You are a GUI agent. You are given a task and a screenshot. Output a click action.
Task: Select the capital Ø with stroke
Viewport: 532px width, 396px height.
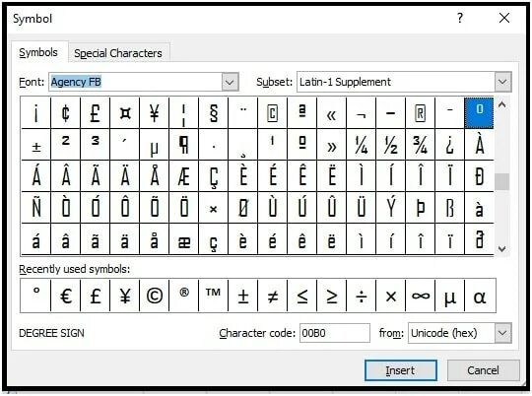pyautogui.click(x=243, y=208)
